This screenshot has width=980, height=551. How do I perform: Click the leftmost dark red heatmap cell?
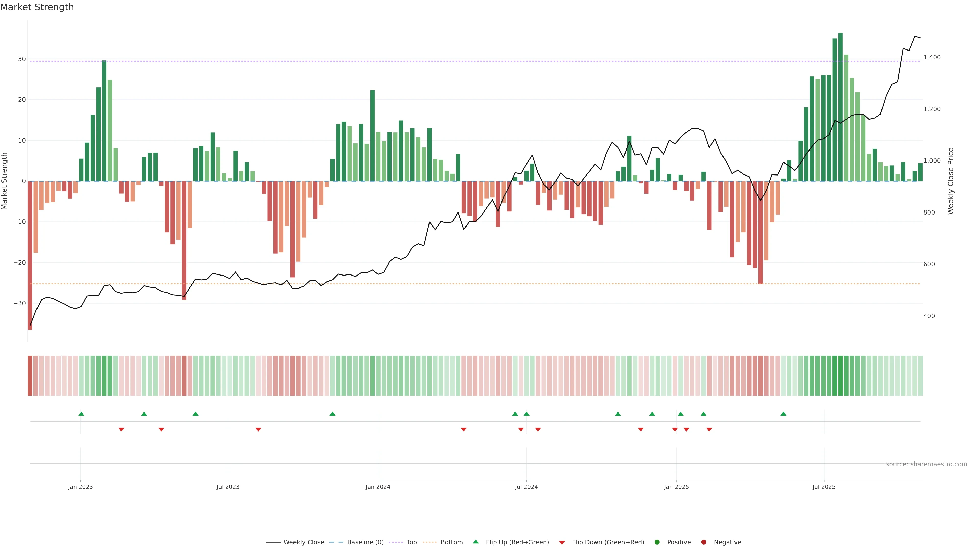(x=30, y=376)
